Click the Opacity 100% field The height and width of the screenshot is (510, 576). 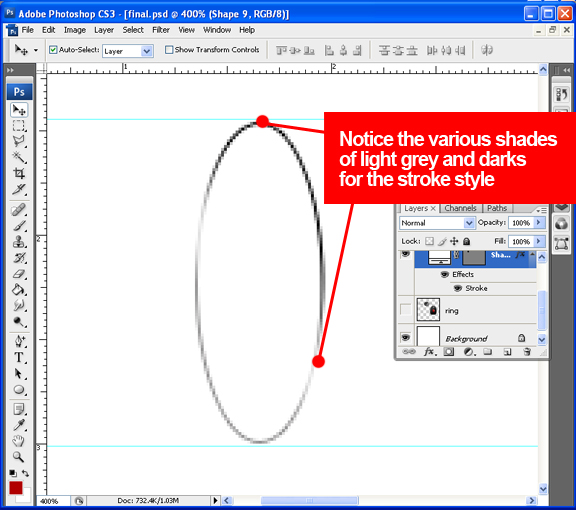(x=521, y=223)
